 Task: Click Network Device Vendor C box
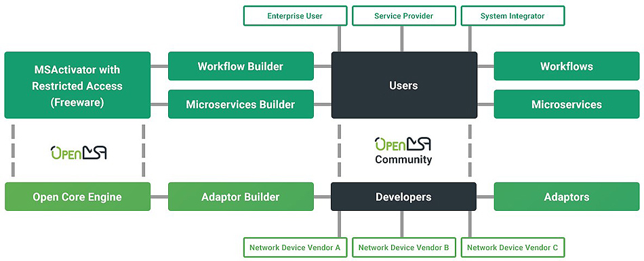point(512,248)
